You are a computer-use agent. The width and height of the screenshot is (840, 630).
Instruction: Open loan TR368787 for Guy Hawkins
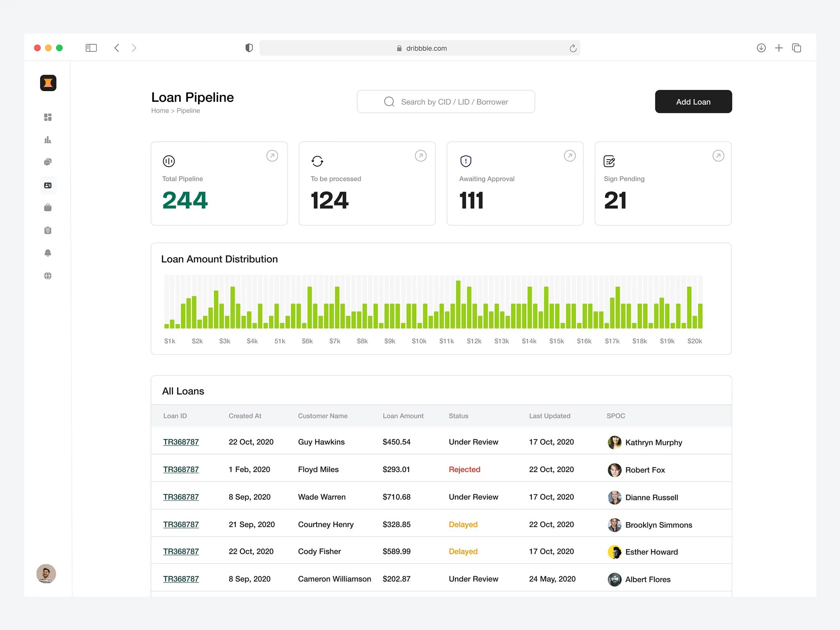(x=181, y=442)
